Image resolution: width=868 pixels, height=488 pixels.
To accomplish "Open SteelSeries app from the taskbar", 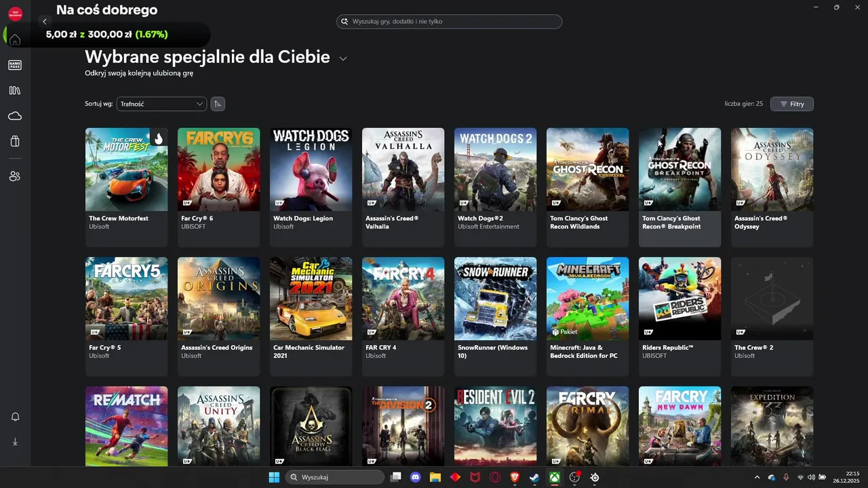I will tap(595, 477).
